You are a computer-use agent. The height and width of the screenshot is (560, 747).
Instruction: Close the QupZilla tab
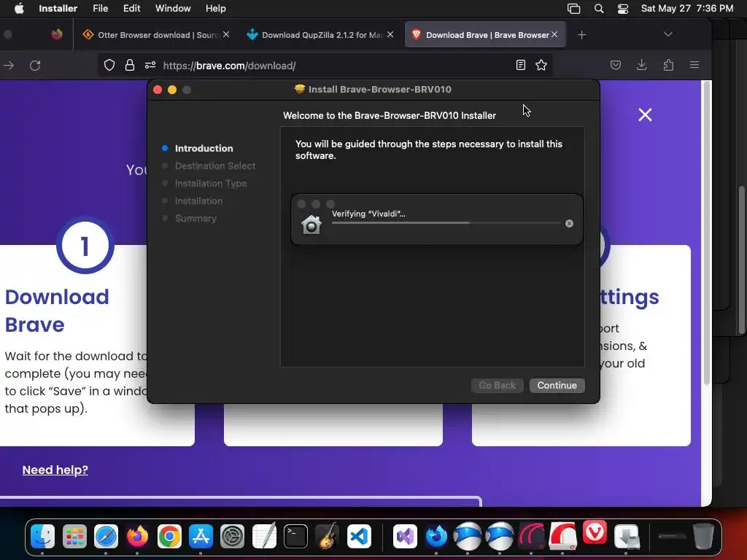(x=390, y=35)
